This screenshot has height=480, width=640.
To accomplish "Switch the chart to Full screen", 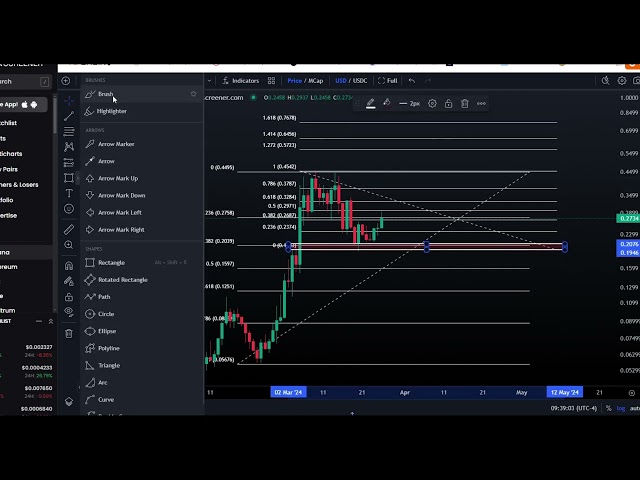I will click(388, 80).
